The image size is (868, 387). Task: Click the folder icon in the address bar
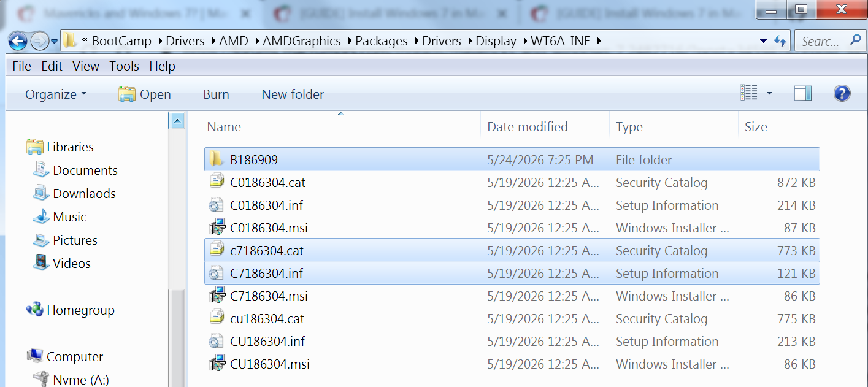[70, 41]
